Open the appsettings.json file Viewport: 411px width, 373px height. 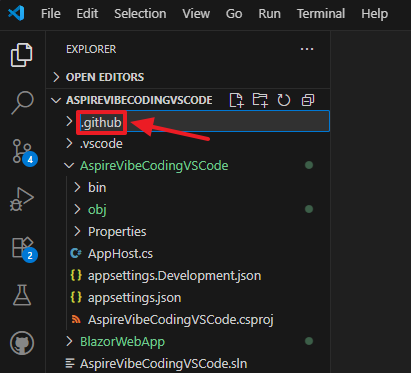135,298
